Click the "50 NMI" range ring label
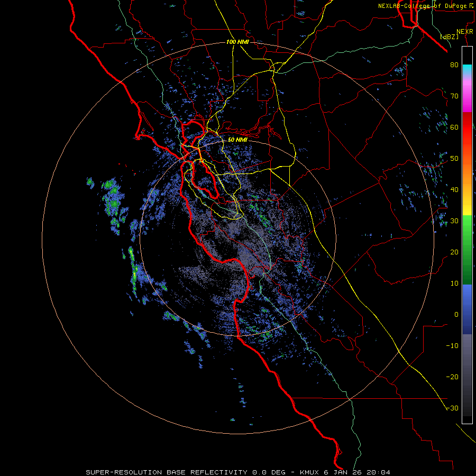 tap(237, 140)
